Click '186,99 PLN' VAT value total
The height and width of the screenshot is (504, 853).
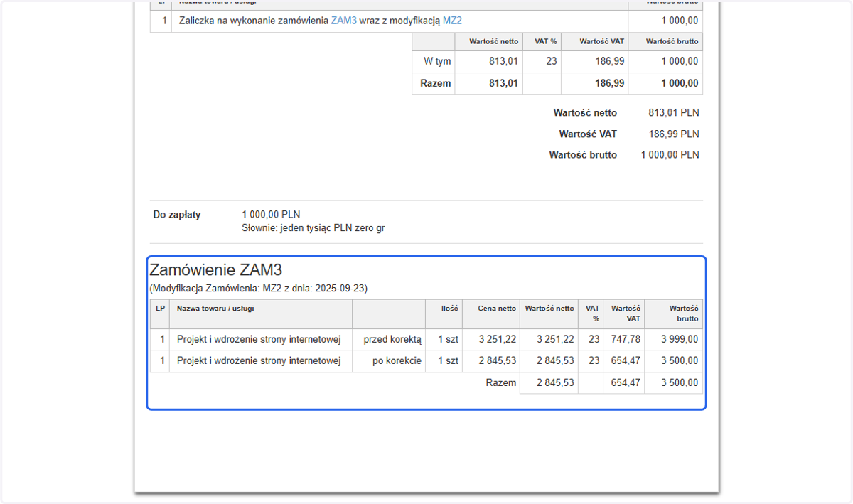click(674, 134)
